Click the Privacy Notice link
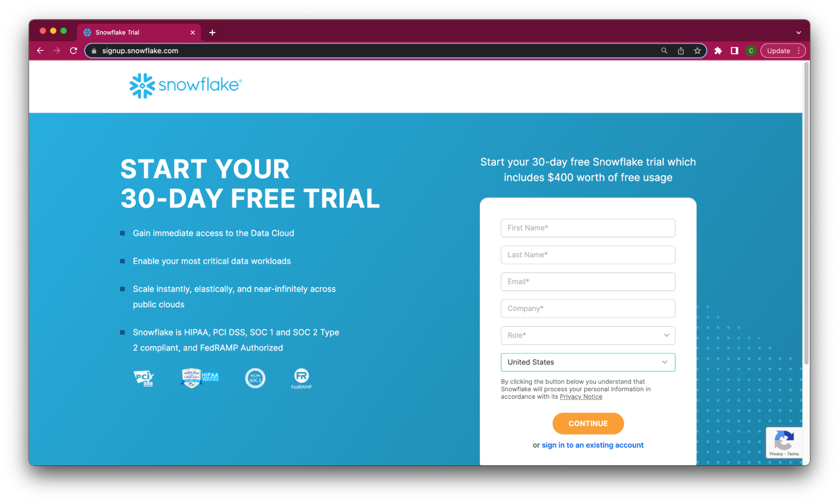This screenshot has width=839, height=504. point(581,397)
